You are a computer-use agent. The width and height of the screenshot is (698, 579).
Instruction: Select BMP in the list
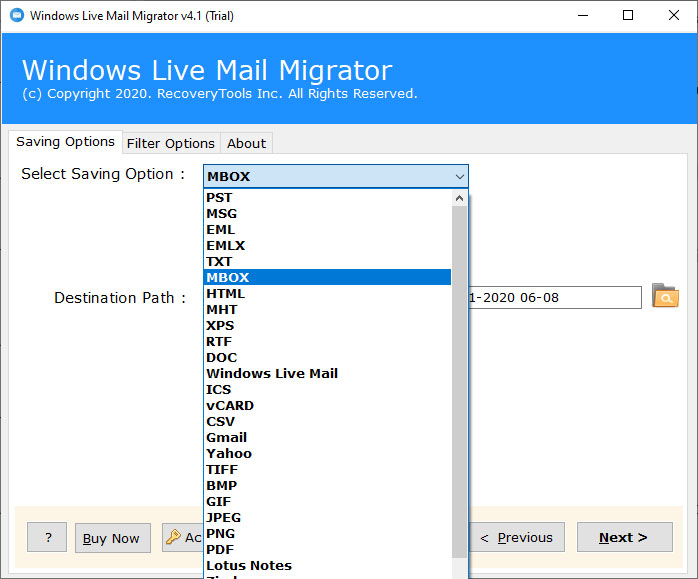pos(327,486)
